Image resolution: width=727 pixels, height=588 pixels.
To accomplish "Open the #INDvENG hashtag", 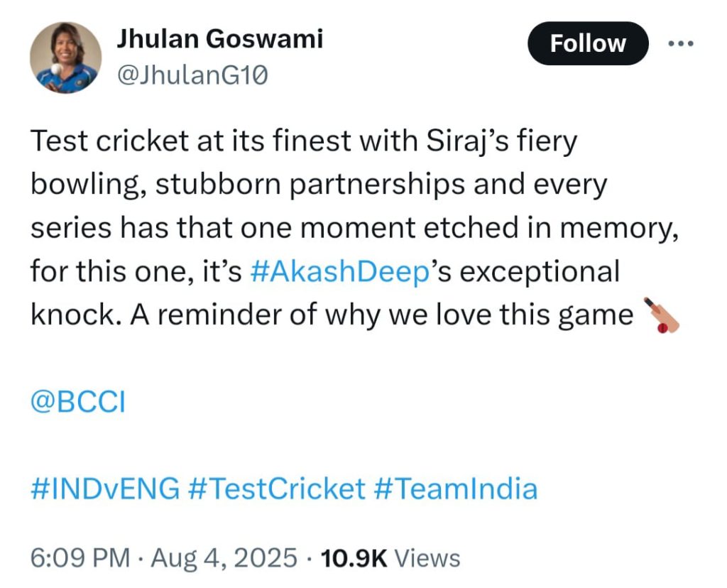I will tap(105, 489).
